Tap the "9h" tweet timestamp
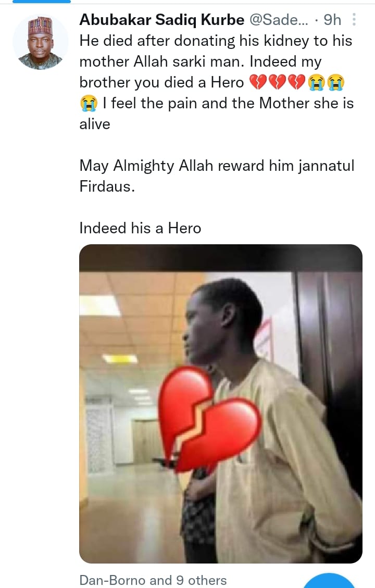 point(332,20)
